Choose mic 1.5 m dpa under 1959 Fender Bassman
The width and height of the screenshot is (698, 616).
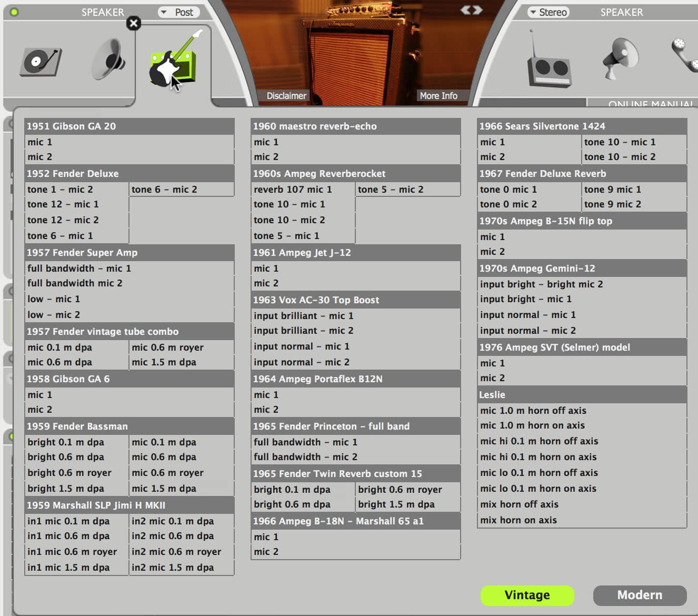181,489
